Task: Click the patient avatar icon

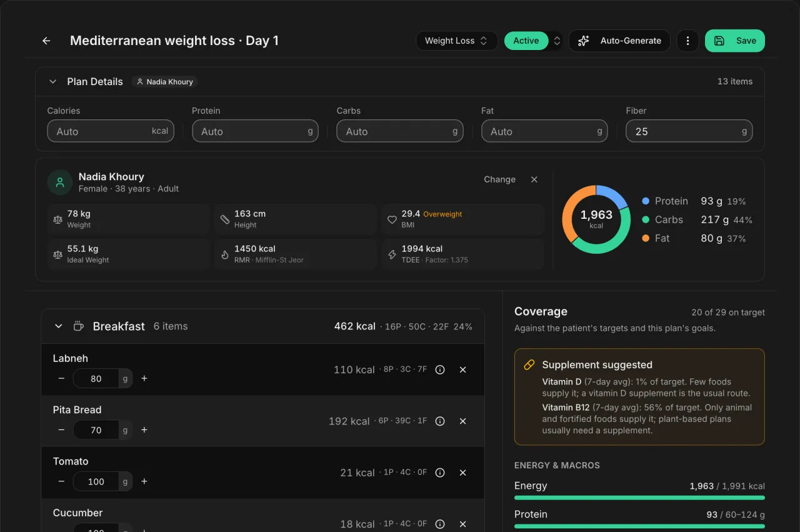Action: (60, 183)
